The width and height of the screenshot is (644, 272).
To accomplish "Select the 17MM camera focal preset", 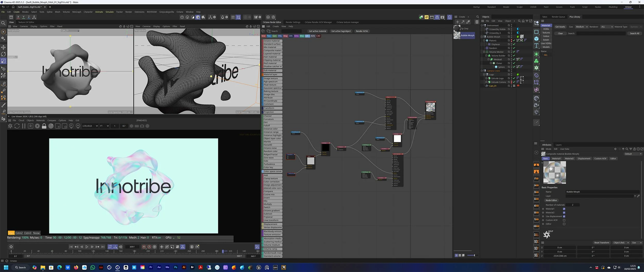I will point(536,178).
